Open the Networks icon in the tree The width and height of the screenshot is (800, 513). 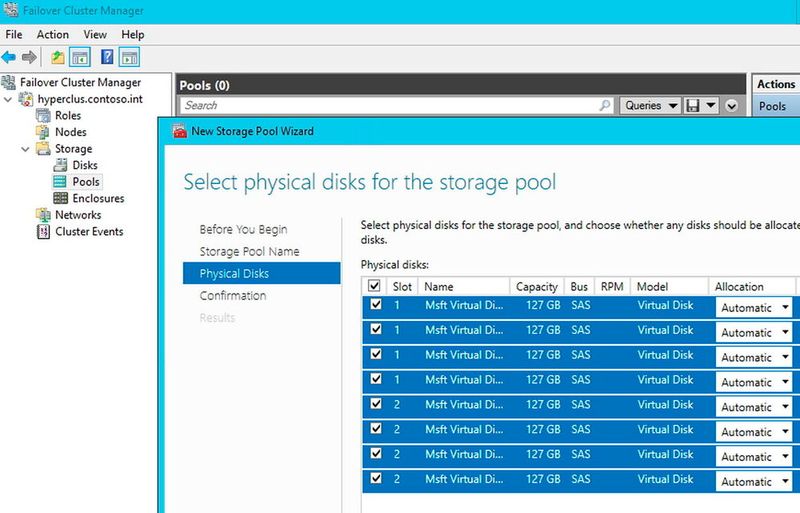point(43,214)
